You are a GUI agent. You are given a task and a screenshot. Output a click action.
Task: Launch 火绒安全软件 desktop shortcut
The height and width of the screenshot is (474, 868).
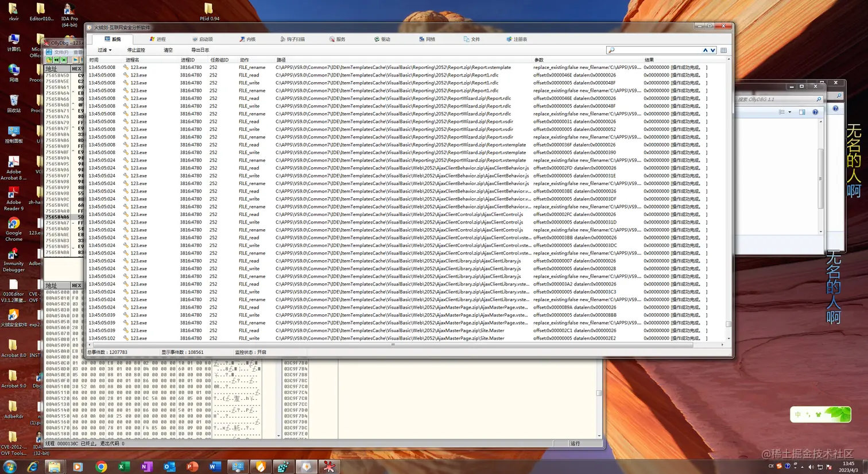pyautogui.click(x=13, y=318)
